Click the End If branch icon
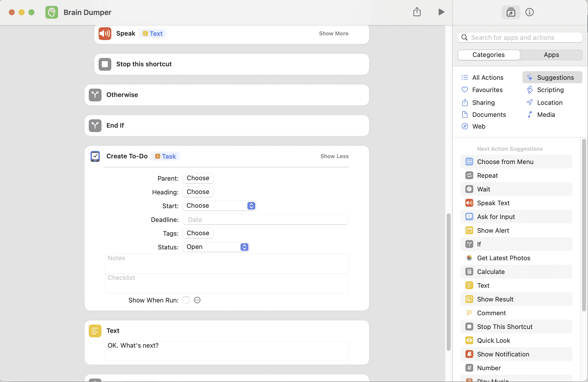588x382 pixels. click(95, 125)
